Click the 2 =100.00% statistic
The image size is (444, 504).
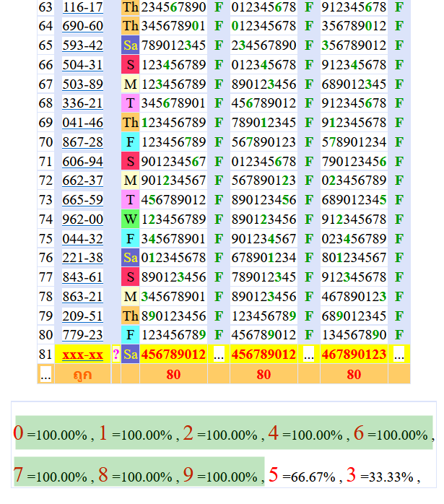click(220, 433)
